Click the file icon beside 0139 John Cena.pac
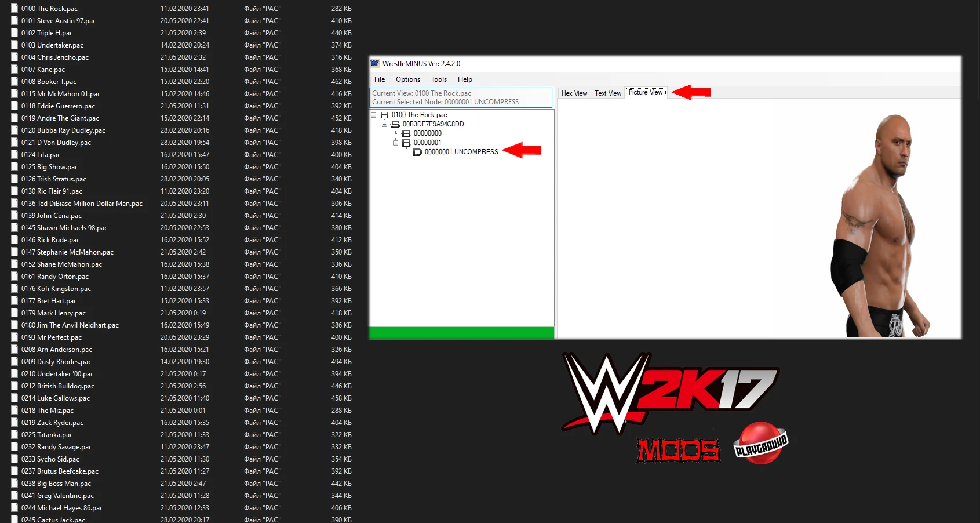 click(x=14, y=215)
